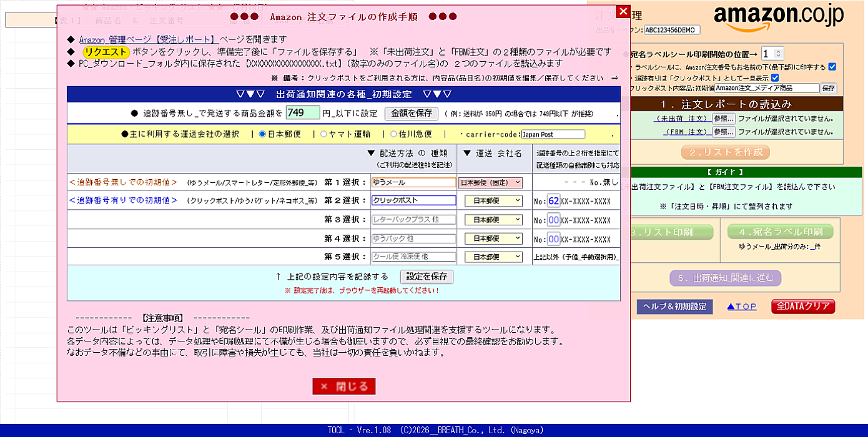The width and height of the screenshot is (868, 437).
Task: Click the ヘルプ&初期設定 button
Action: click(674, 307)
